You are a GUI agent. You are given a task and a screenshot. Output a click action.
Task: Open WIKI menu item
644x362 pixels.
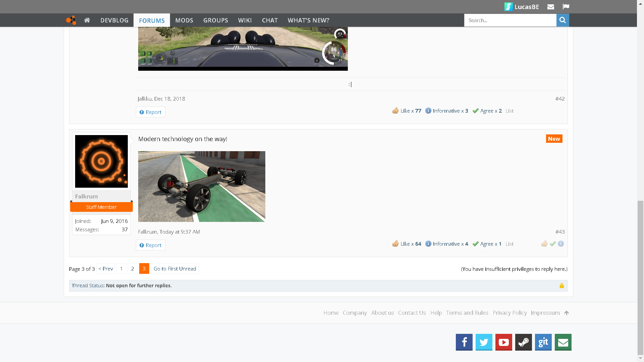point(245,20)
